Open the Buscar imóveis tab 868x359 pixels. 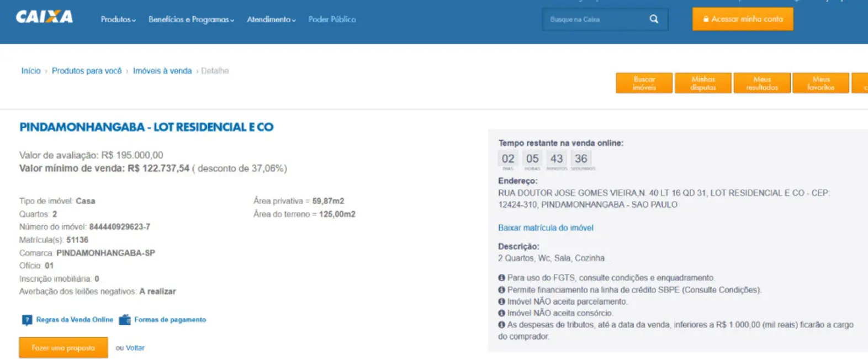coord(644,83)
